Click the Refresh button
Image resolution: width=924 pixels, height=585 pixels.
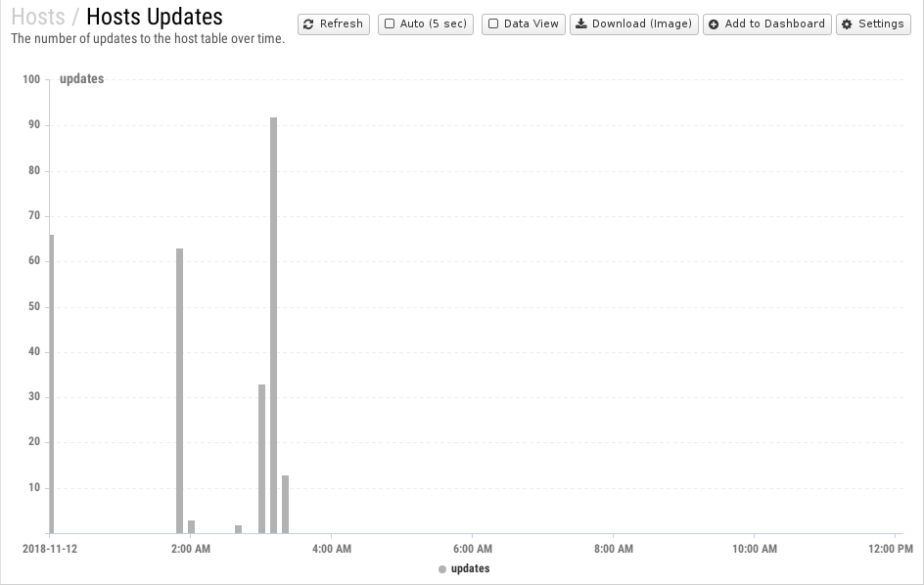[x=334, y=24]
